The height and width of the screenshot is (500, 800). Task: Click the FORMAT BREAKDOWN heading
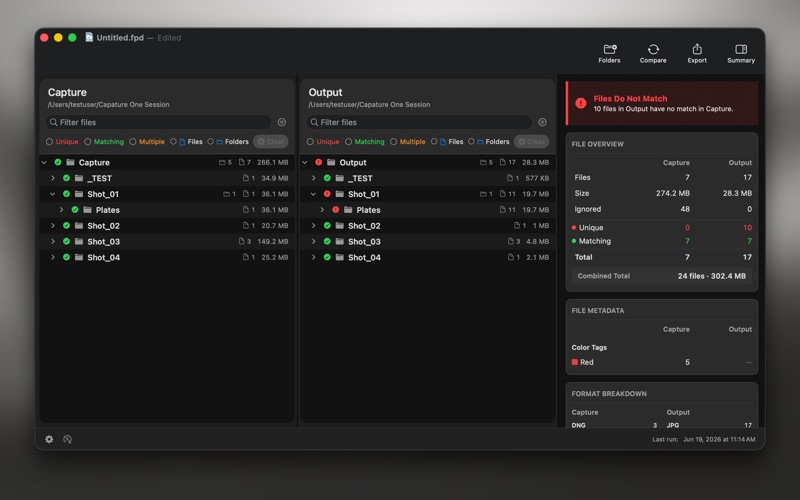609,394
